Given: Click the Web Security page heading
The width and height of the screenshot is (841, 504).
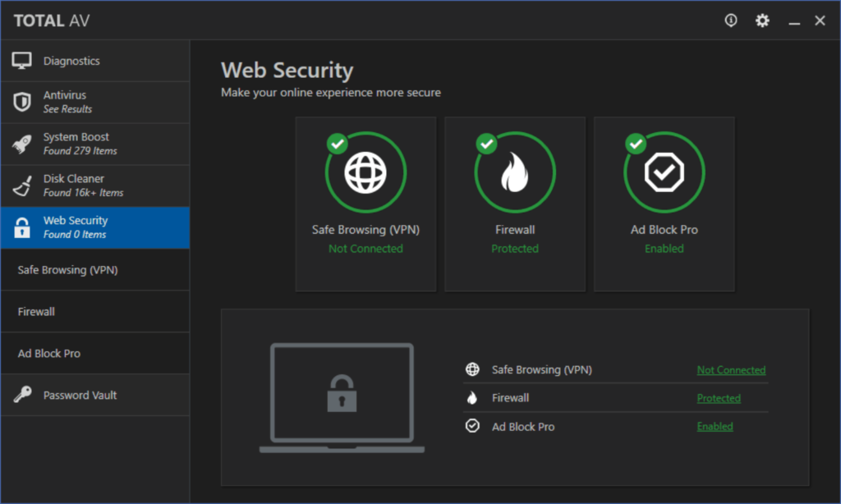Looking at the screenshot, I should click(x=287, y=71).
